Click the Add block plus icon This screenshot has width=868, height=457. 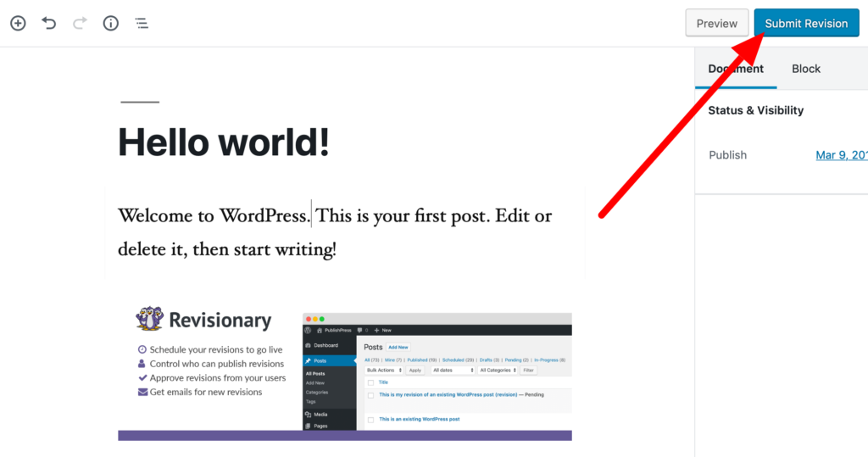click(x=18, y=23)
